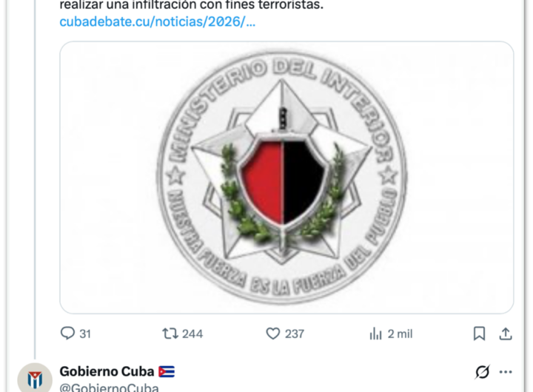533x392 pixels.
Task: Open the cubadebate.cu news link
Action: [x=158, y=21]
